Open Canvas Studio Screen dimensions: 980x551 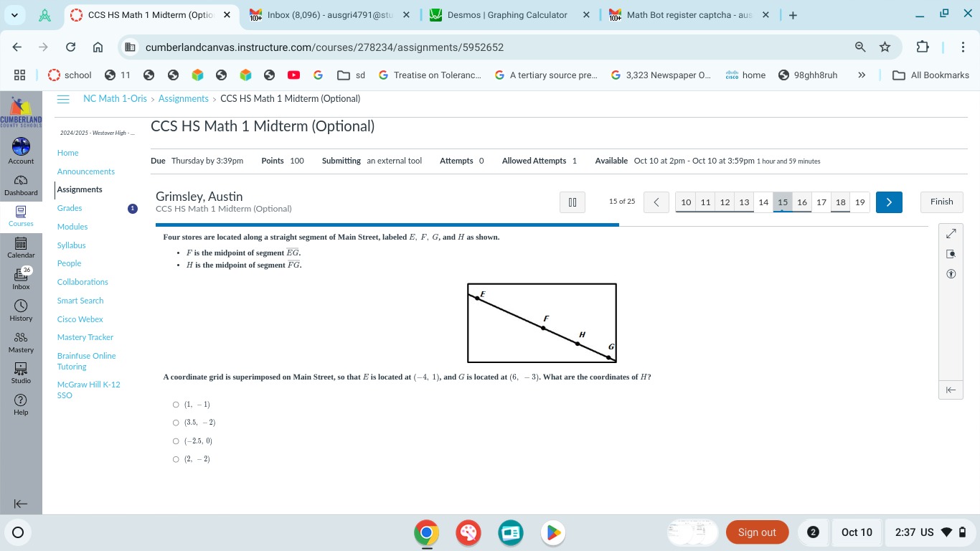21,373
